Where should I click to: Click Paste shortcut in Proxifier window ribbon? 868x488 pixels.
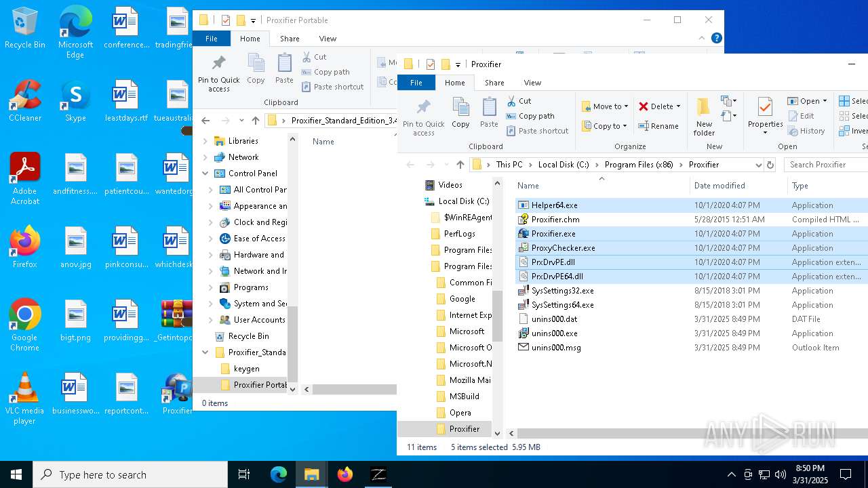537,131
